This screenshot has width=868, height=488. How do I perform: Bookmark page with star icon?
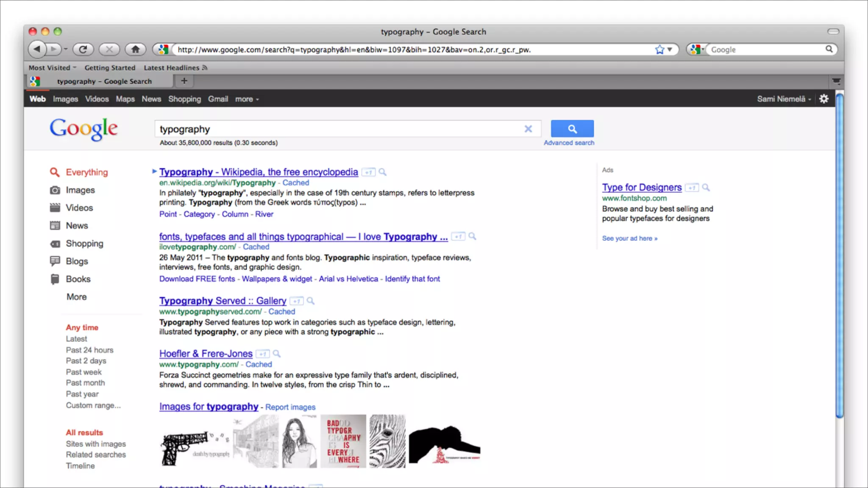click(x=659, y=50)
